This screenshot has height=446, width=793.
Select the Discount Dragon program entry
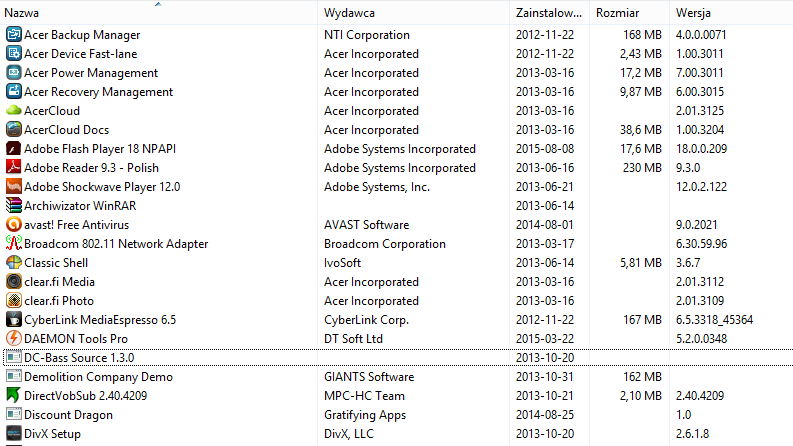tap(398, 415)
